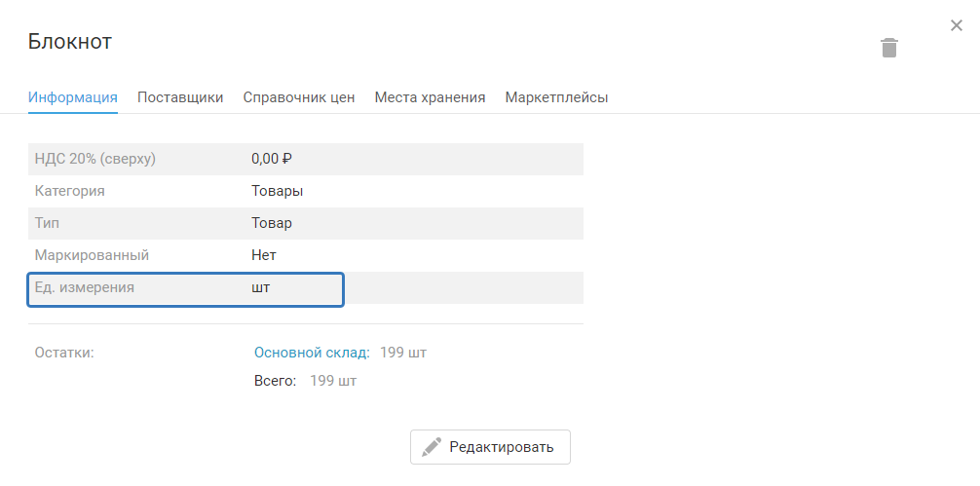Click the pencil icon on the edit button
The image size is (980, 486).
tap(432, 447)
